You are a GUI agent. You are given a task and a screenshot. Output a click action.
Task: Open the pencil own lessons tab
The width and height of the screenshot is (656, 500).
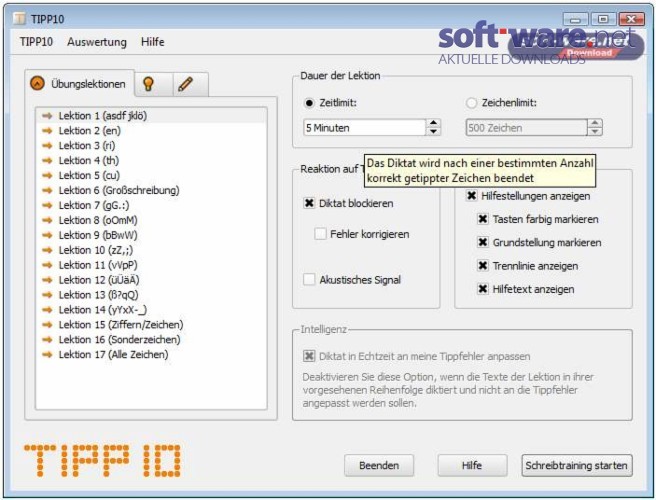(x=190, y=84)
